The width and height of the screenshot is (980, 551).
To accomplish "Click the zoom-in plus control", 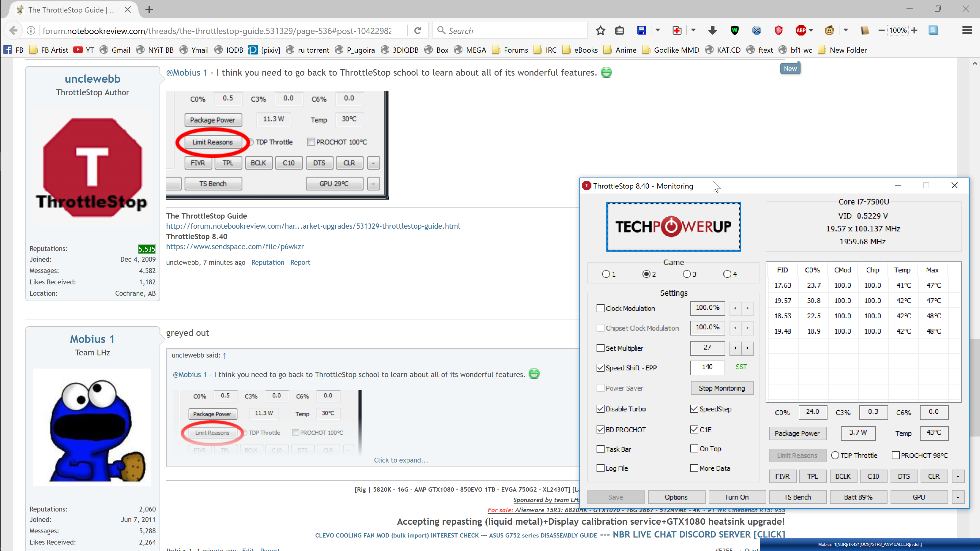I will coord(914,30).
